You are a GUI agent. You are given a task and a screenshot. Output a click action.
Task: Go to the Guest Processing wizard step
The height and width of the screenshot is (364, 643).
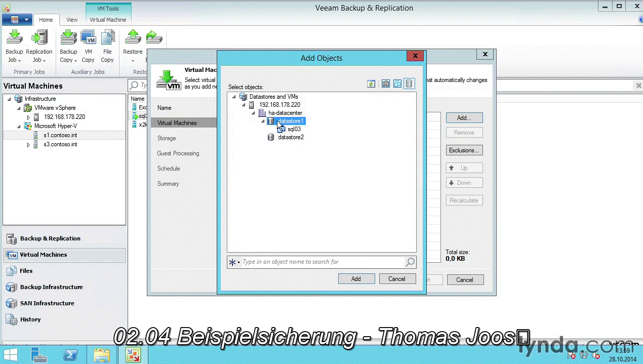point(178,153)
